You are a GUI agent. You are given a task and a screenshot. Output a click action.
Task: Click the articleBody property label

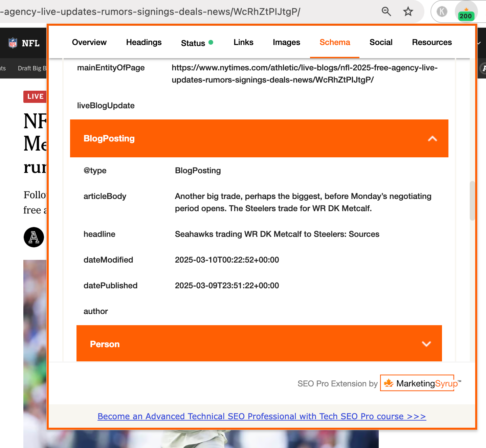tap(105, 196)
